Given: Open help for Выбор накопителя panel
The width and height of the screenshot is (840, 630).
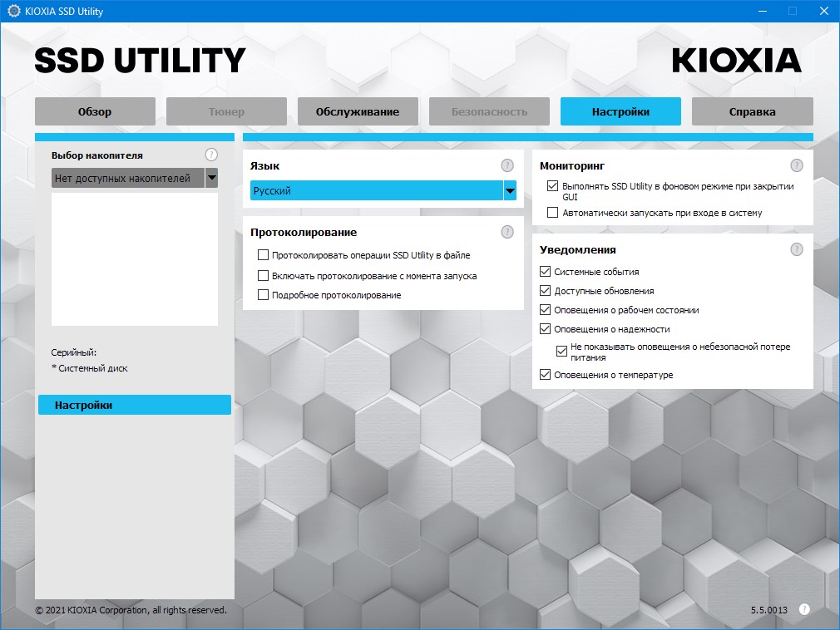Looking at the screenshot, I should click(x=211, y=155).
